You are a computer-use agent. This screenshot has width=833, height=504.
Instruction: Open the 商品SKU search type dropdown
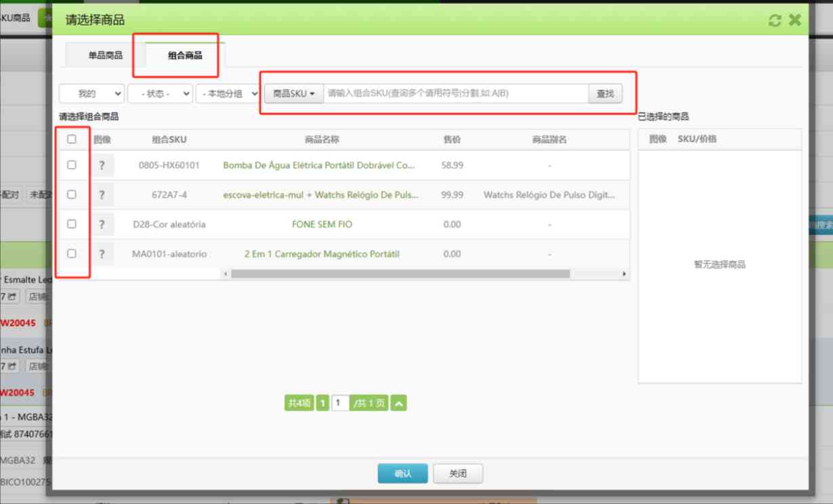pos(294,93)
